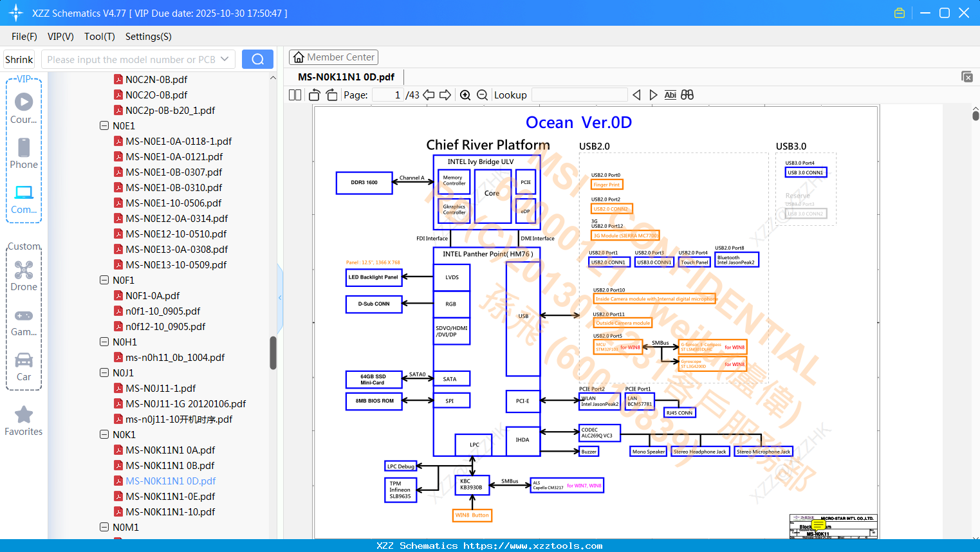Open MS-N0K11N1-10.pdf
Image resolution: width=980 pixels, height=552 pixels.
coord(170,512)
